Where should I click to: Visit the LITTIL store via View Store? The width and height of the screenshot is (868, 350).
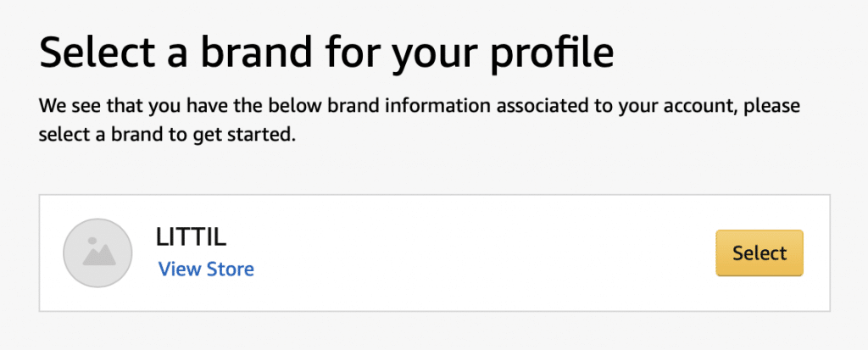(206, 269)
